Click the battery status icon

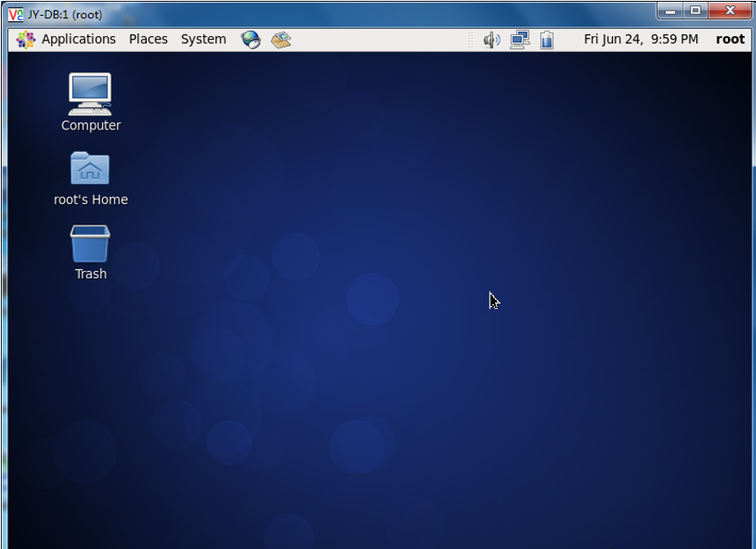pos(547,40)
